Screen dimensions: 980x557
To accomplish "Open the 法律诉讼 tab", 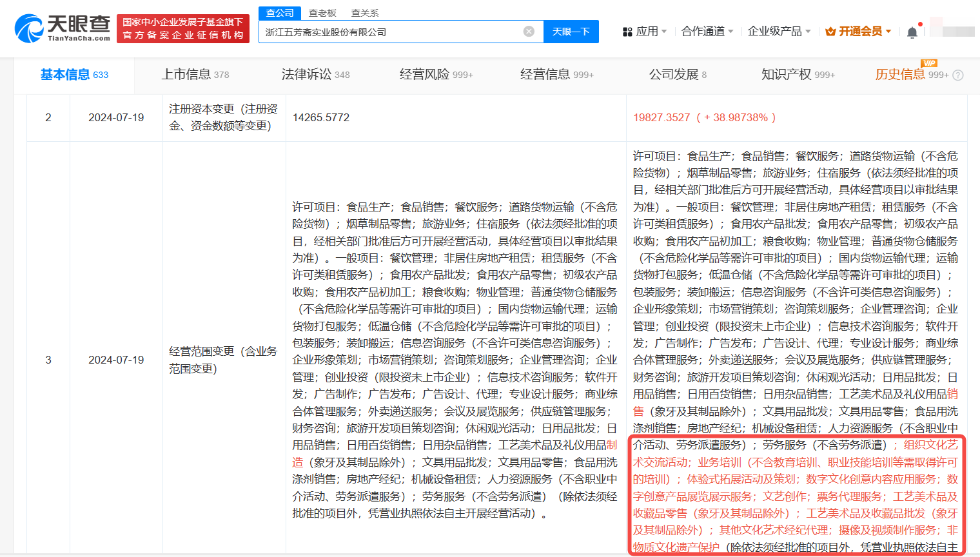I will click(x=315, y=75).
